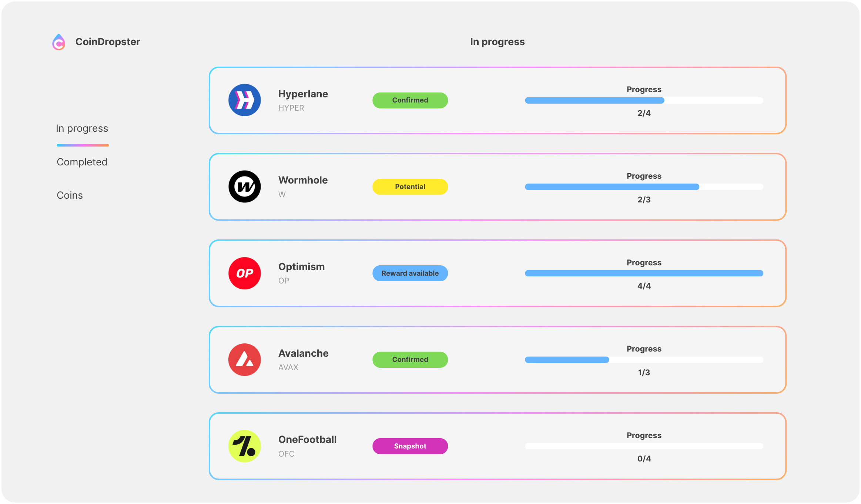Toggle the Confirmed status on Hyperlane
Image resolution: width=861 pixels, height=504 pixels.
coord(410,100)
